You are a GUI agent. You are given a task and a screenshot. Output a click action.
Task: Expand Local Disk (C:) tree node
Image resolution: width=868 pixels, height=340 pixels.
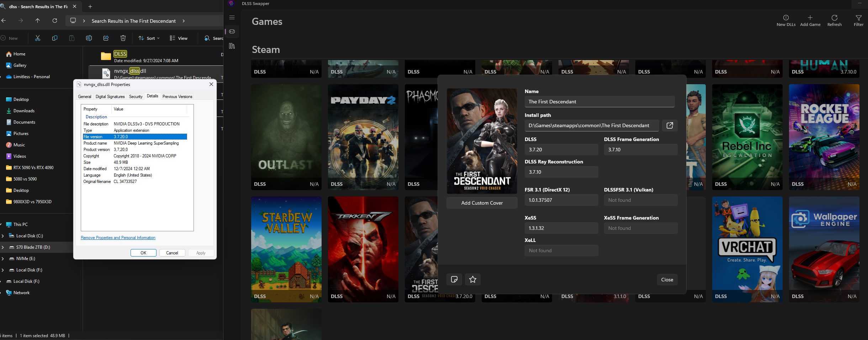(x=3, y=236)
